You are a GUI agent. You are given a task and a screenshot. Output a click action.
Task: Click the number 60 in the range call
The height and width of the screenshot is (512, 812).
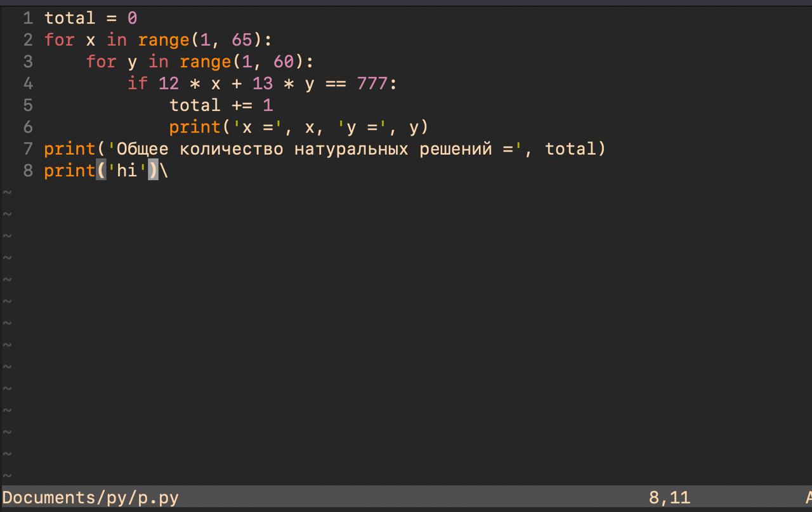pos(284,62)
